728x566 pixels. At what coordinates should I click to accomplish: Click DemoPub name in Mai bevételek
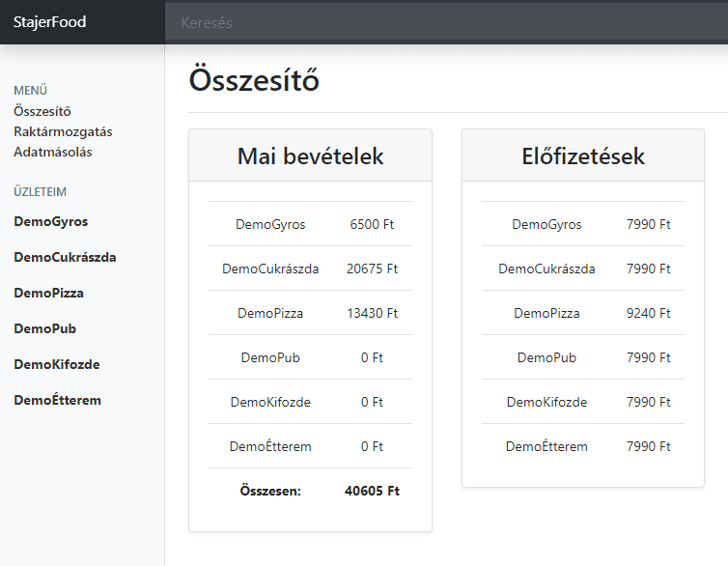[x=270, y=357]
